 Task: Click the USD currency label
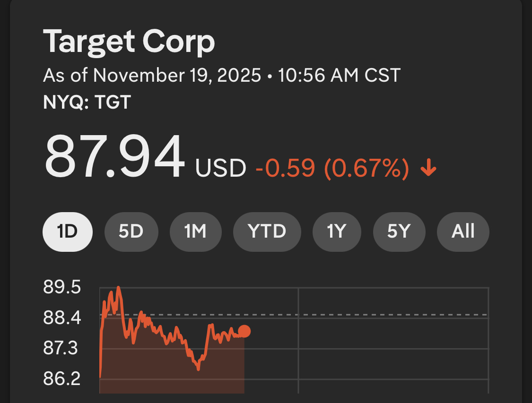(x=221, y=169)
